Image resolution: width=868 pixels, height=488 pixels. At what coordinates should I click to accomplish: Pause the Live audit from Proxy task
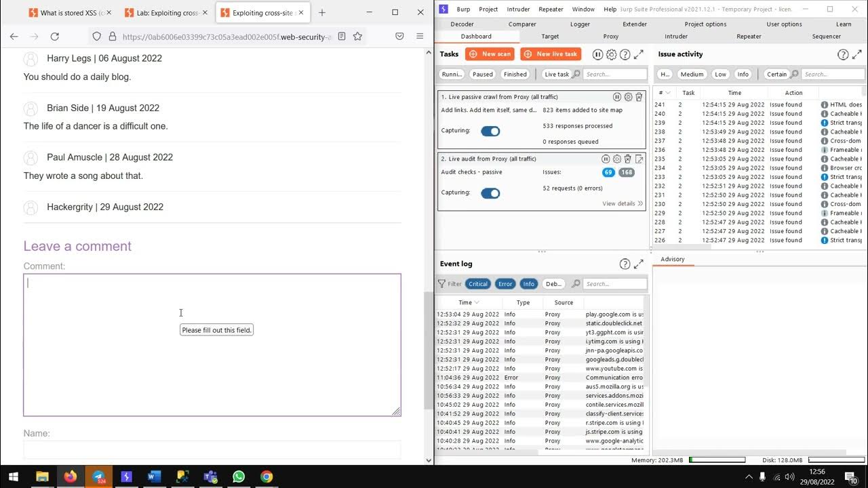coord(606,159)
